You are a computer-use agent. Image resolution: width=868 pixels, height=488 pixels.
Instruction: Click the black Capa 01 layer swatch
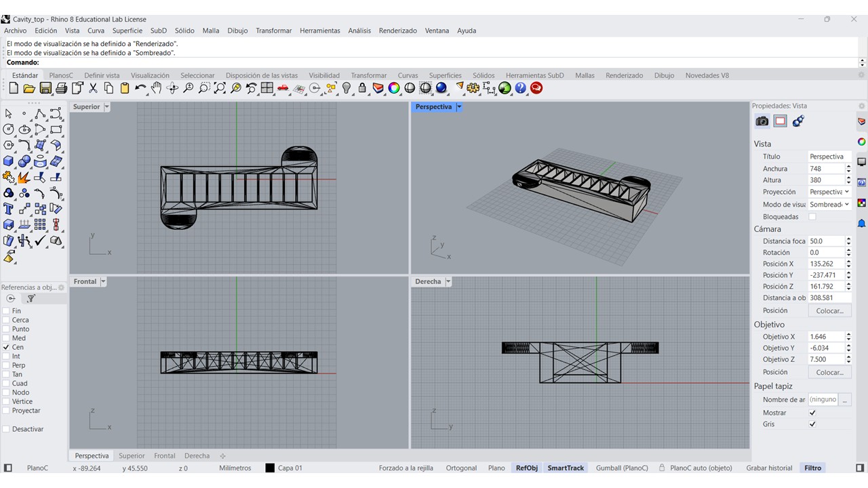pos(270,468)
